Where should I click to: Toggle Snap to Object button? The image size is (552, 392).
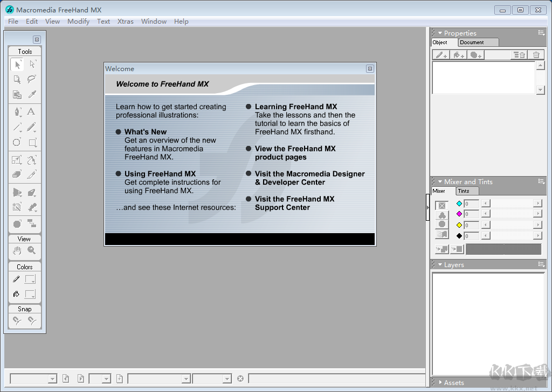[x=32, y=320]
